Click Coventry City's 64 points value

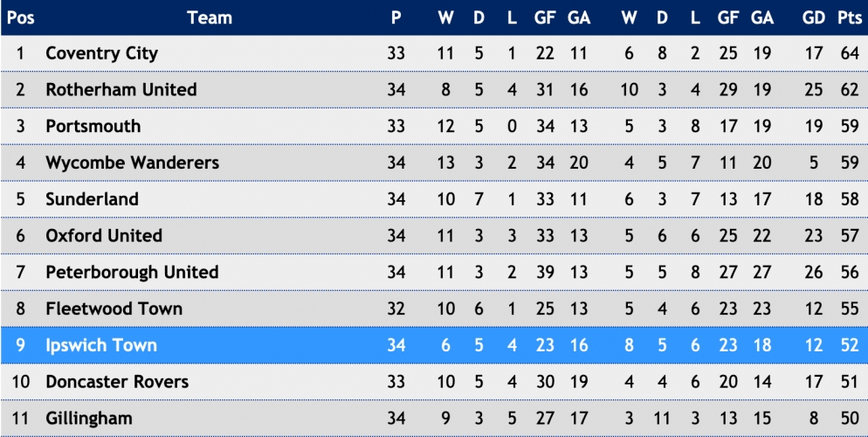[849, 53]
